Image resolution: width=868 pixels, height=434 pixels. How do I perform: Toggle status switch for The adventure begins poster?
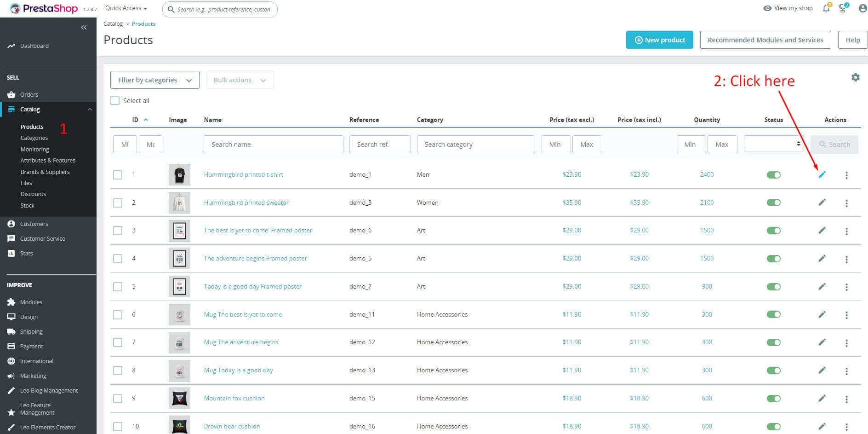(x=773, y=259)
